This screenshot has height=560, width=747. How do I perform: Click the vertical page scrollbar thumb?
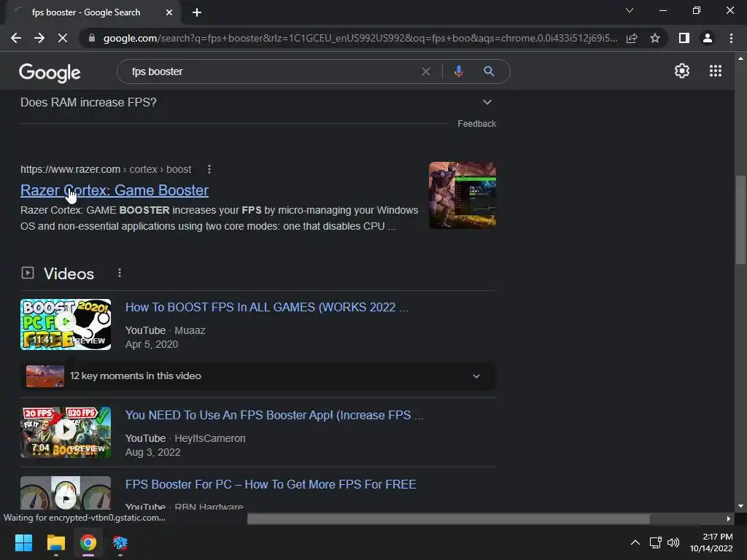[x=740, y=219]
